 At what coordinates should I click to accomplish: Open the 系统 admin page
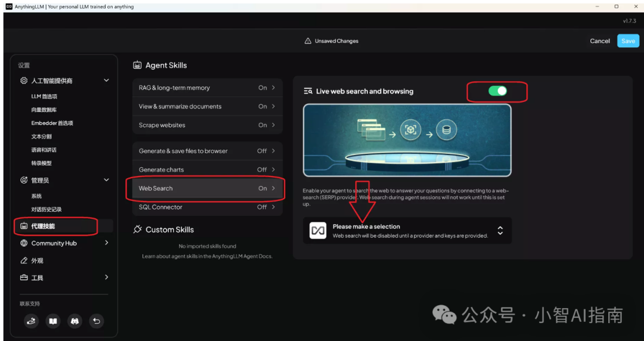[x=36, y=196]
